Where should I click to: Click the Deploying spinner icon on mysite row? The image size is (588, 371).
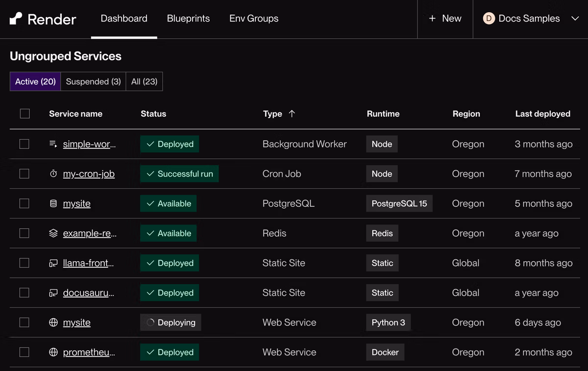(x=150, y=322)
